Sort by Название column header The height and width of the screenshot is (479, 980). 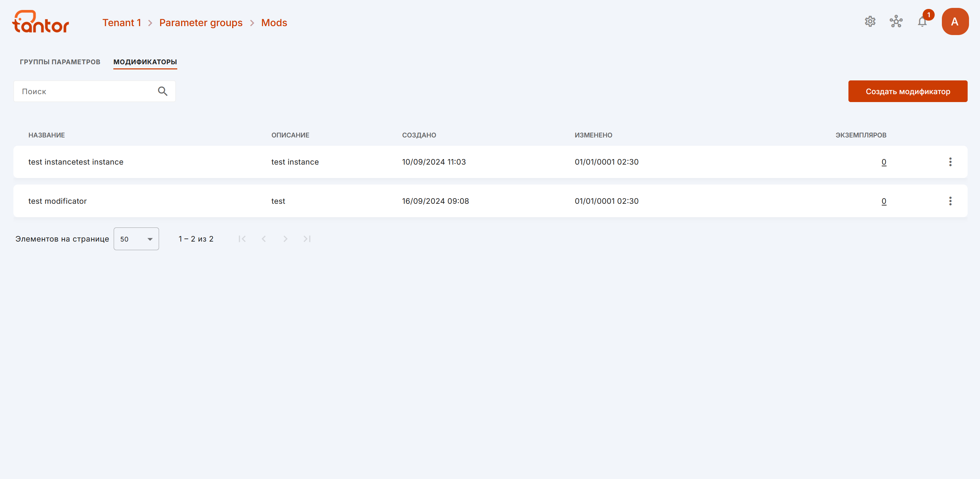(x=46, y=135)
